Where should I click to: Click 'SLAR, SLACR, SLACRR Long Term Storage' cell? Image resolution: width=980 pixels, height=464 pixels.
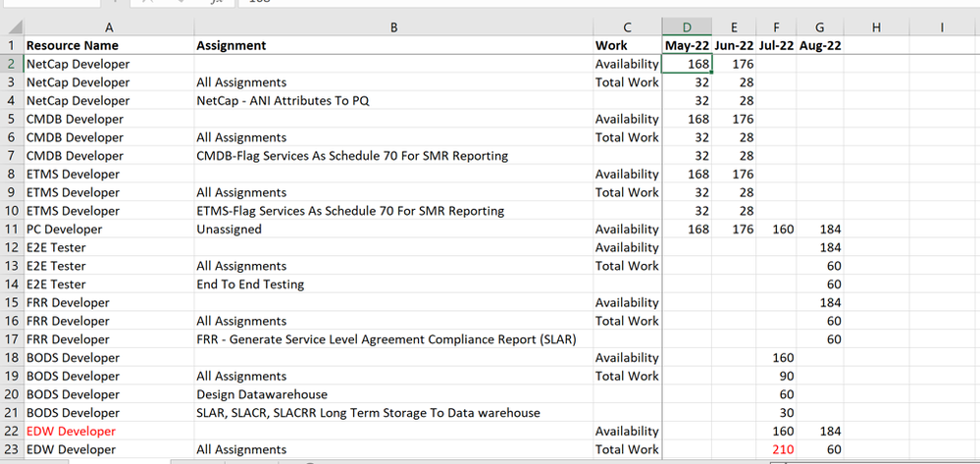coord(393,413)
